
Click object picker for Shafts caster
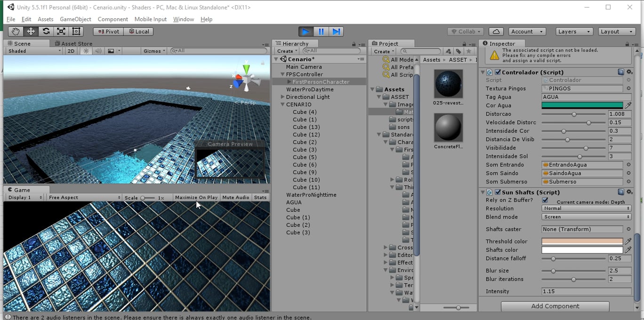pos(628,229)
